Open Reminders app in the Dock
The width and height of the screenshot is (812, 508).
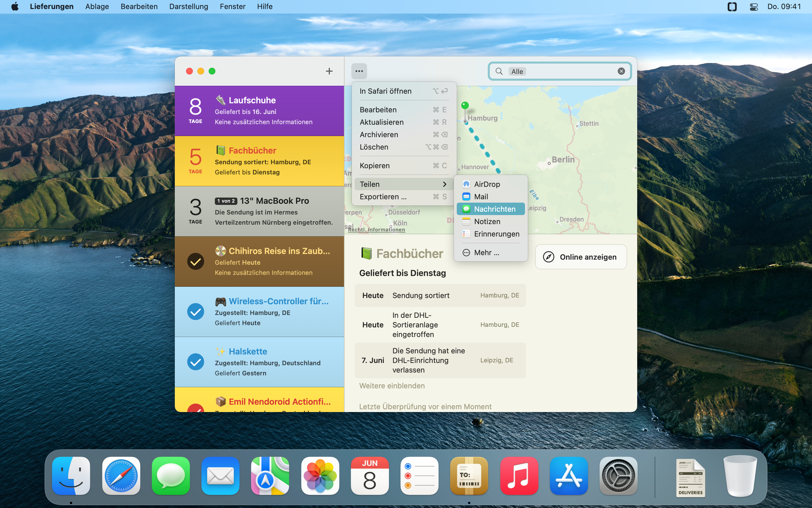click(x=419, y=476)
